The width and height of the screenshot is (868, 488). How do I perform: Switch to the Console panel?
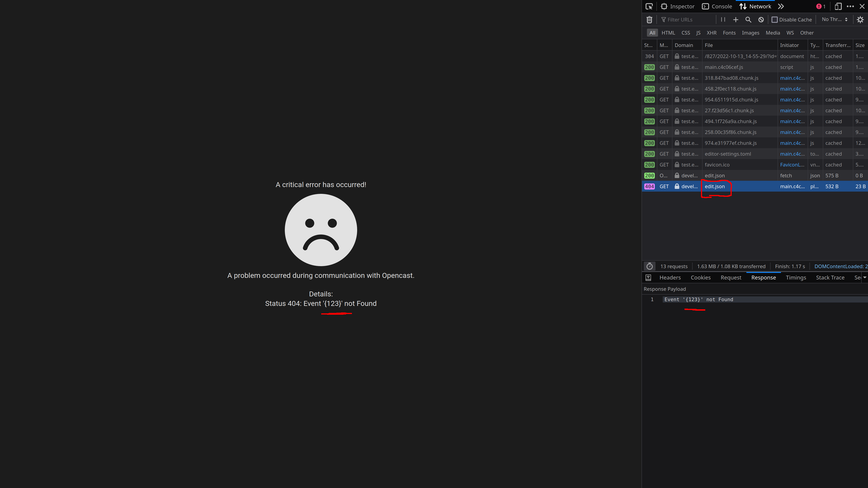[x=717, y=6]
